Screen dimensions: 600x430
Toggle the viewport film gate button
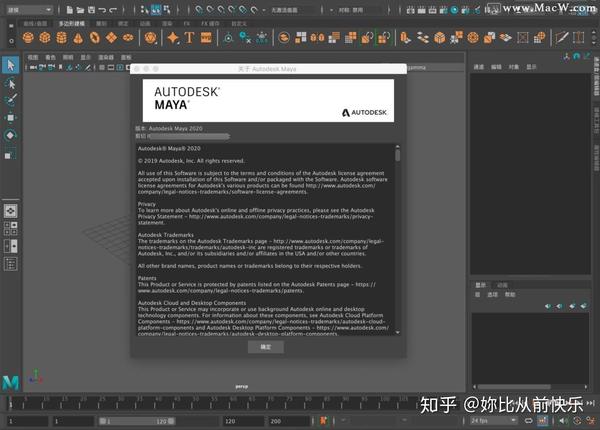[111, 68]
